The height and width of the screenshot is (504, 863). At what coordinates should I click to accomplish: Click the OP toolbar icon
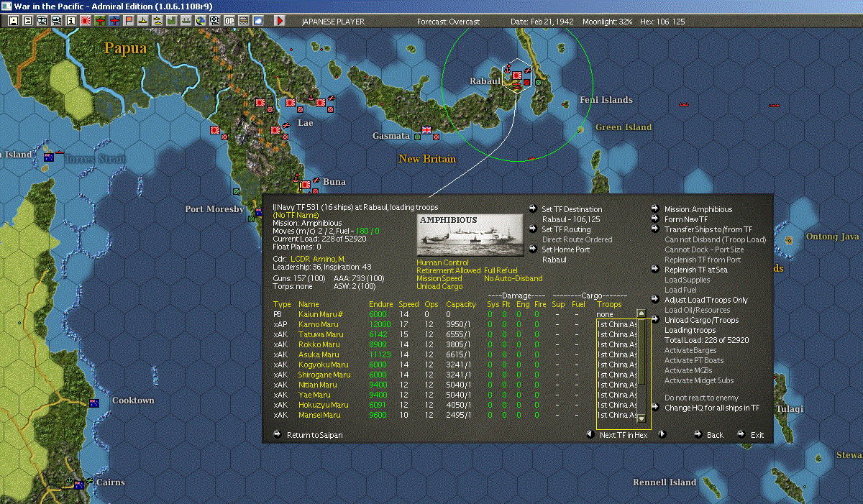pos(229,21)
